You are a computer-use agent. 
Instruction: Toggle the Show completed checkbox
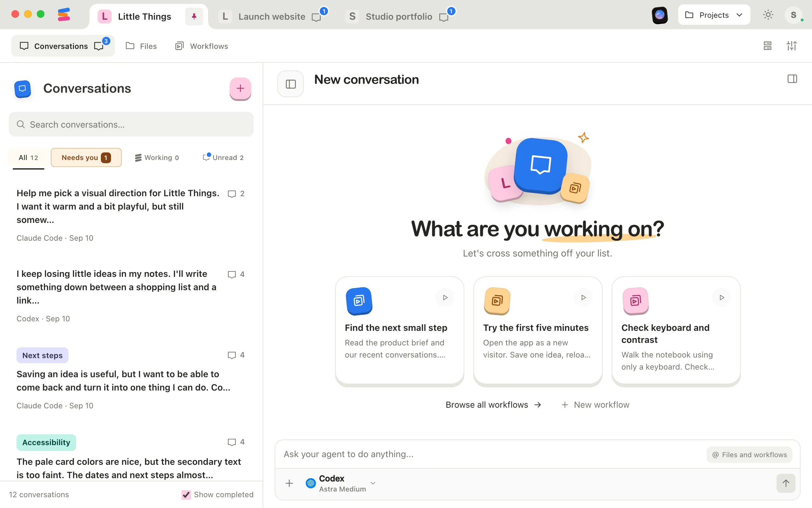click(x=186, y=495)
